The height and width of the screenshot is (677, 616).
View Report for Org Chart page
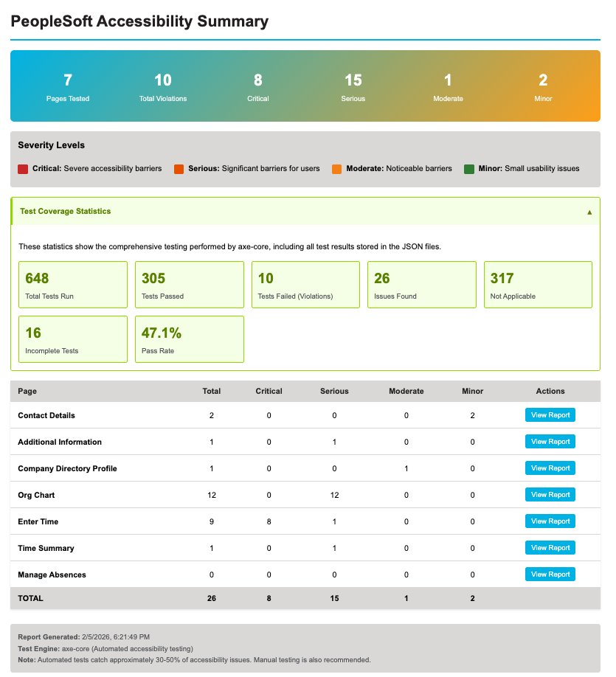(550, 494)
